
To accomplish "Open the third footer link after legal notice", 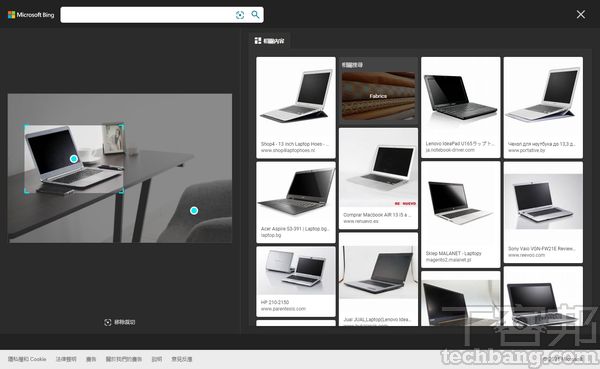I will click(91, 359).
